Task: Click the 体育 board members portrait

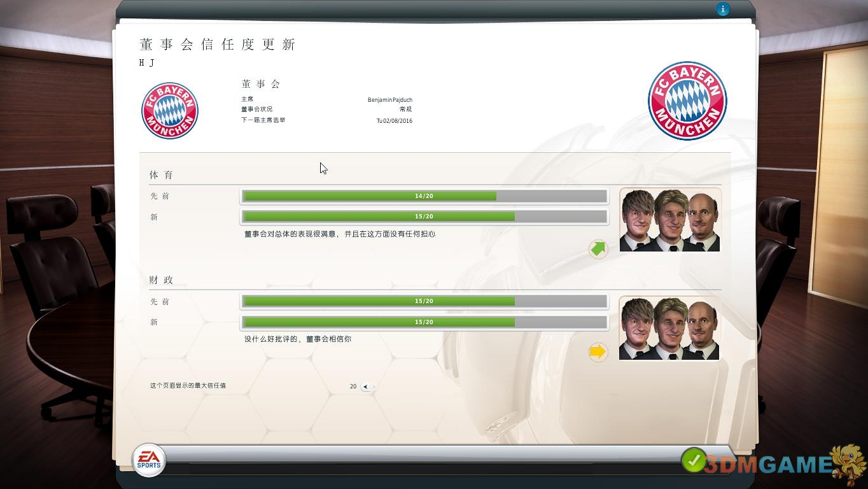Action: click(x=670, y=220)
